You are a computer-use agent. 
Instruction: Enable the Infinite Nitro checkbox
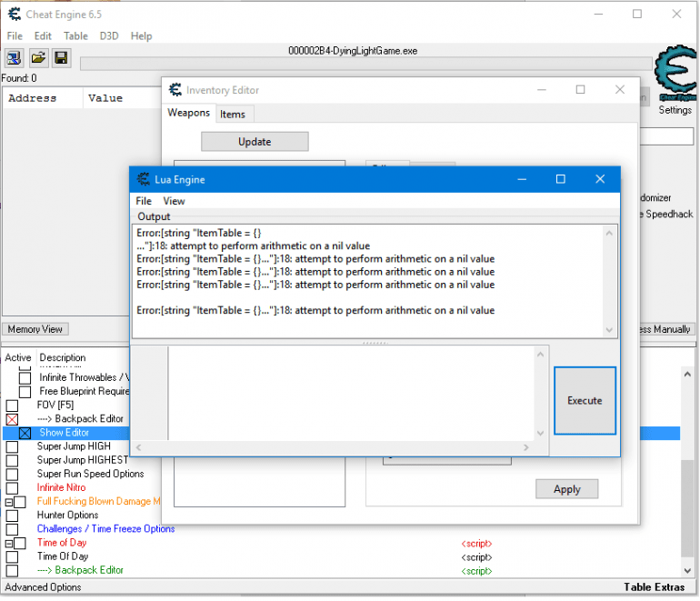pyautogui.click(x=12, y=488)
